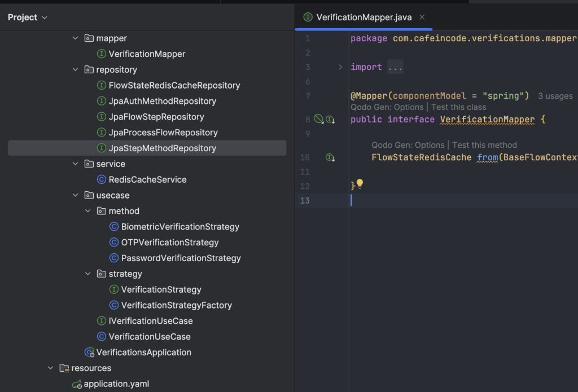Click the method folder icon
578x392 pixels.
pyautogui.click(x=102, y=211)
